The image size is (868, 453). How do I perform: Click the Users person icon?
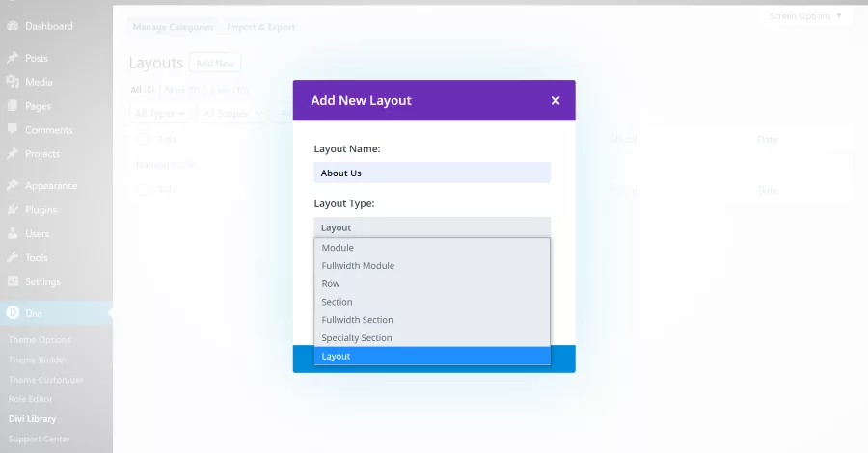pyautogui.click(x=13, y=233)
